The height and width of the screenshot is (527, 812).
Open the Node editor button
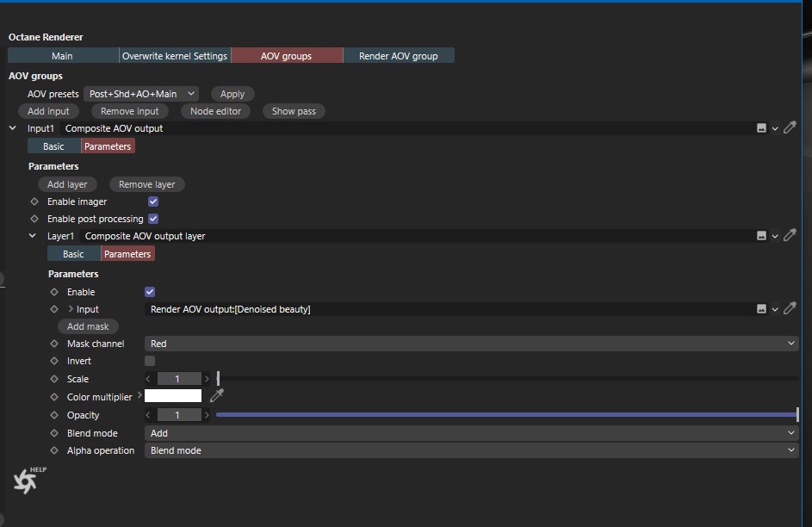pos(215,111)
